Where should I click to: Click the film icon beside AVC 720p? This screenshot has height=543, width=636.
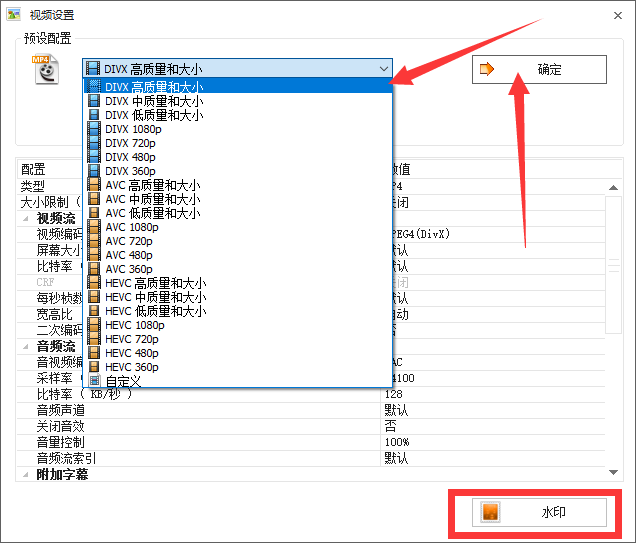click(94, 241)
